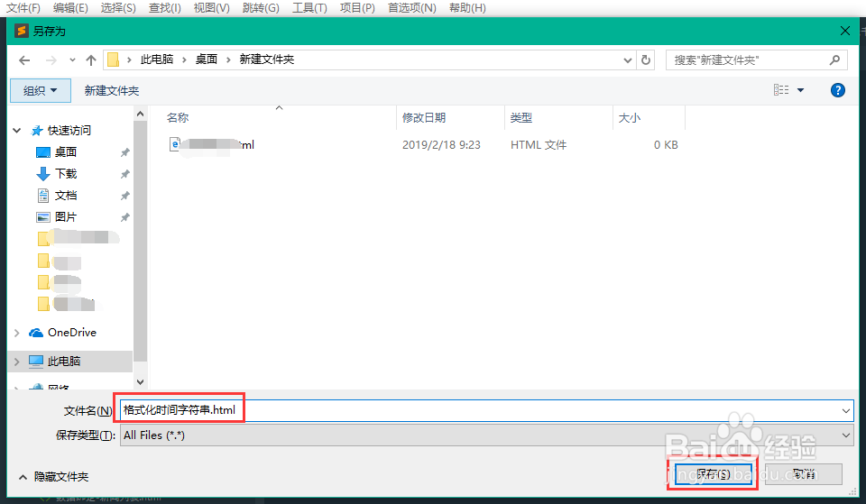Click the 'HTML 文件' type cell
This screenshot has width=866, height=504.
[539, 144]
